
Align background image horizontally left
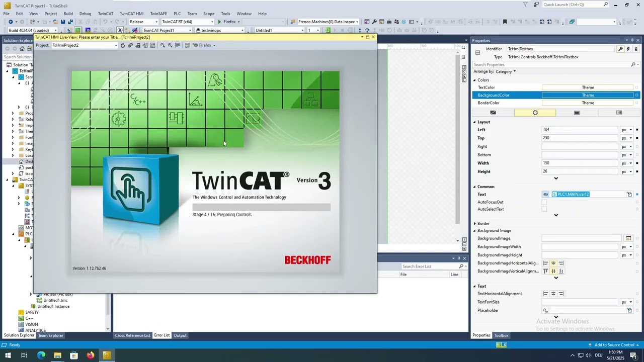(x=545, y=263)
